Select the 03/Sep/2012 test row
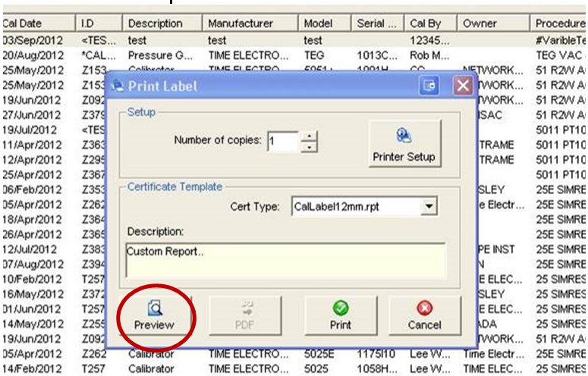 click(x=228, y=39)
